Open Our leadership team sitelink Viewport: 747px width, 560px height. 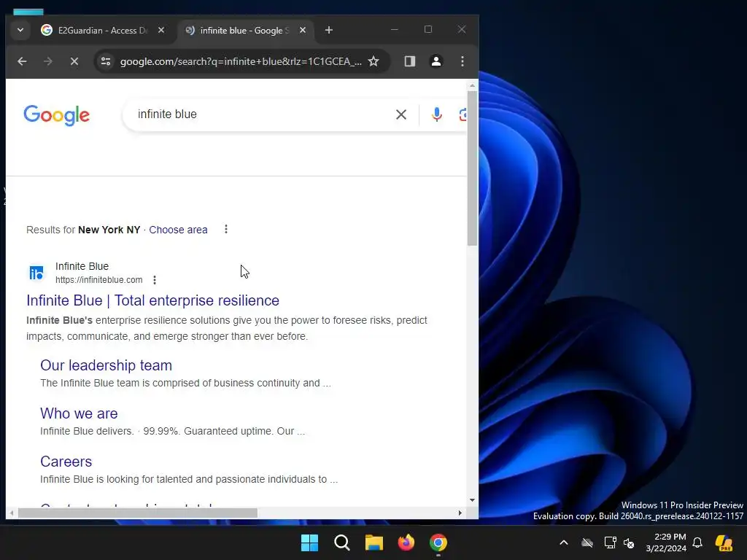coord(107,365)
